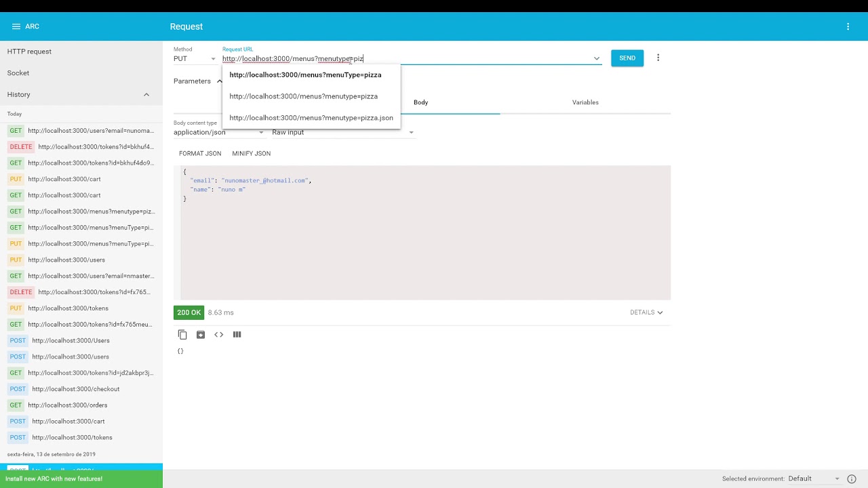The height and width of the screenshot is (488, 868).
Task: Open the top-right app options menu
Action: tap(848, 26)
